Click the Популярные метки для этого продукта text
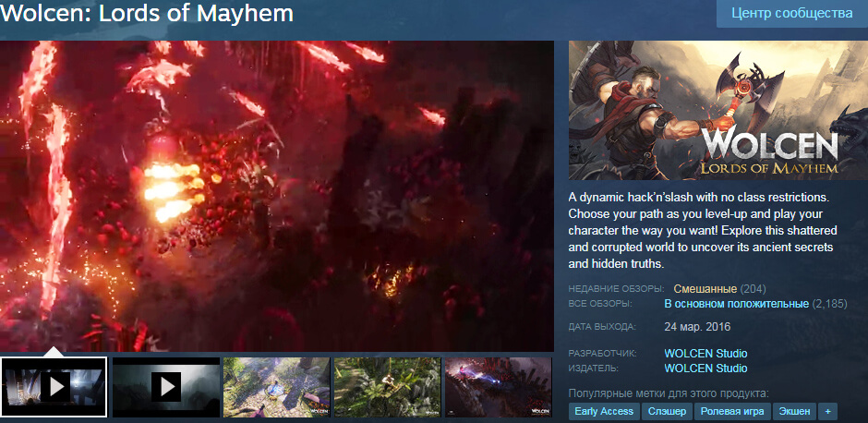Image resolution: width=868 pixels, height=423 pixels. point(669,394)
